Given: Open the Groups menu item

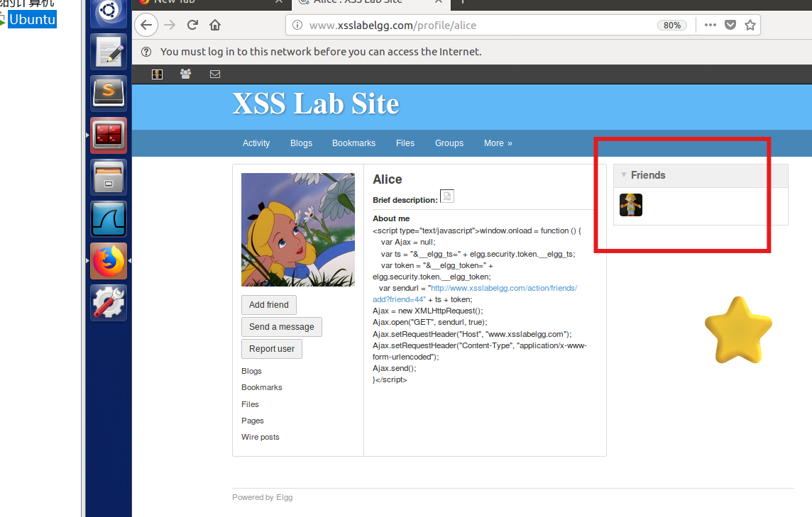Looking at the screenshot, I should point(449,143).
